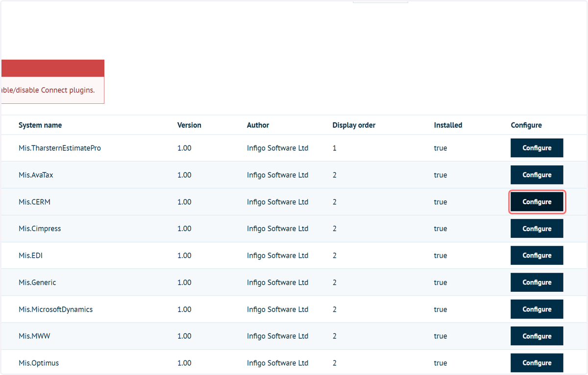Select the Mis.EDI system name
Viewport: 588px width, 375px height.
click(x=30, y=256)
